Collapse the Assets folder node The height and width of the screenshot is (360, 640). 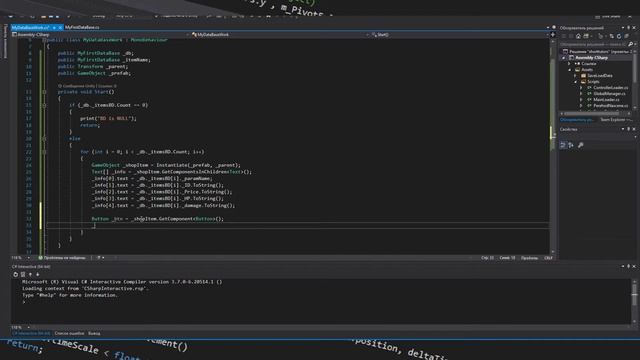click(570, 70)
